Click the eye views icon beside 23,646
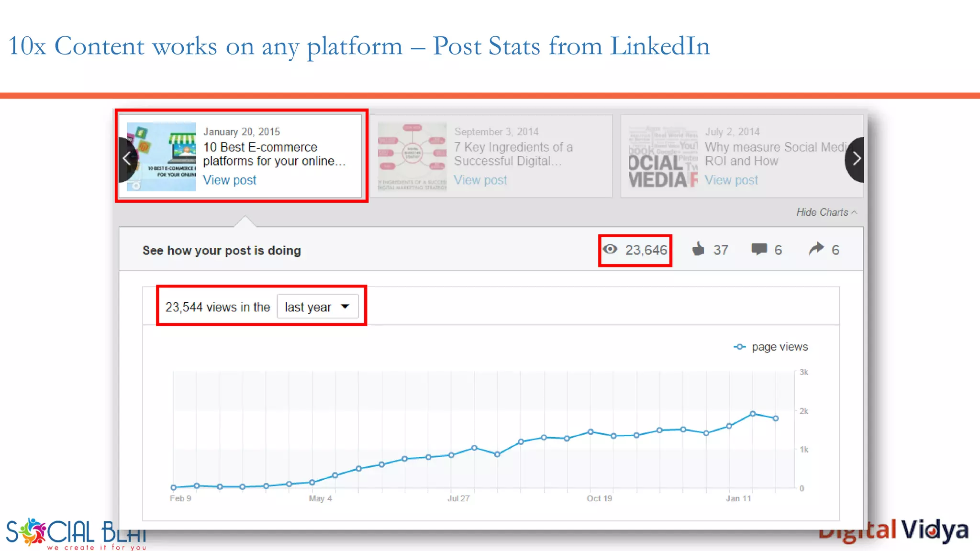Image resolution: width=980 pixels, height=551 pixels. pos(610,249)
